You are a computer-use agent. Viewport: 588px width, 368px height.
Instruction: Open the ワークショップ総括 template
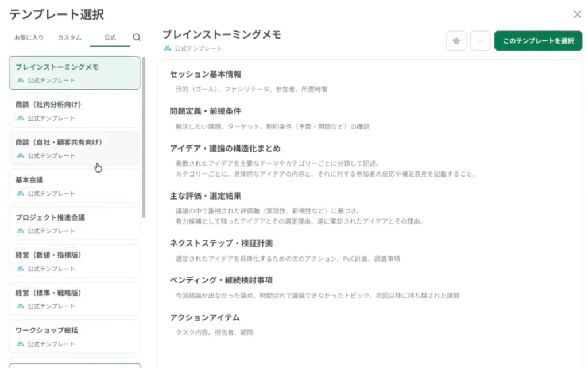coord(74,336)
